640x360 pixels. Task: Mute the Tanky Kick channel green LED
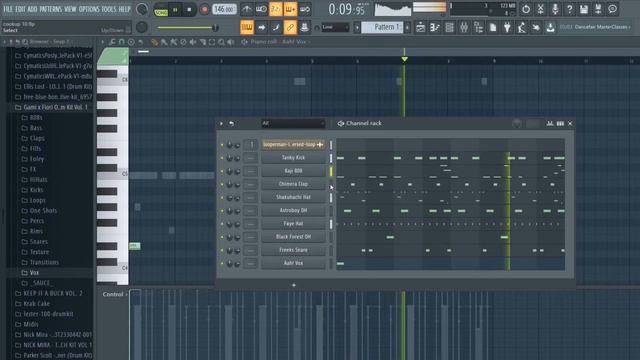(x=222, y=158)
